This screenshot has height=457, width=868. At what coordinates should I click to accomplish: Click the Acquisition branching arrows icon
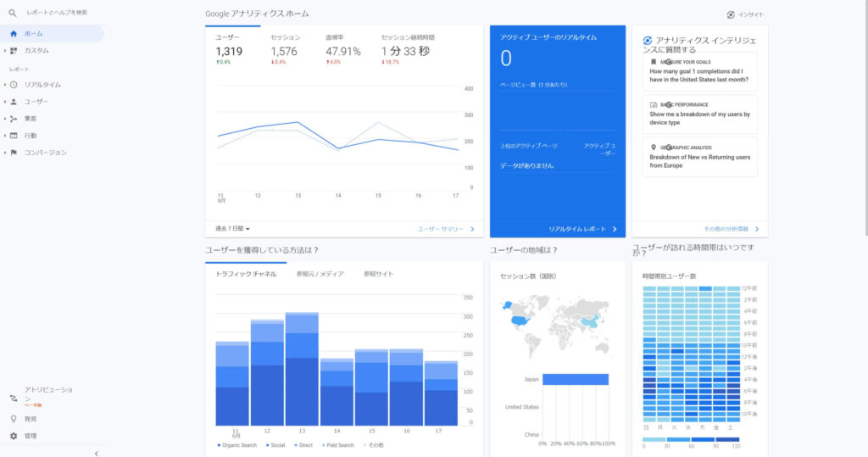coord(14,119)
